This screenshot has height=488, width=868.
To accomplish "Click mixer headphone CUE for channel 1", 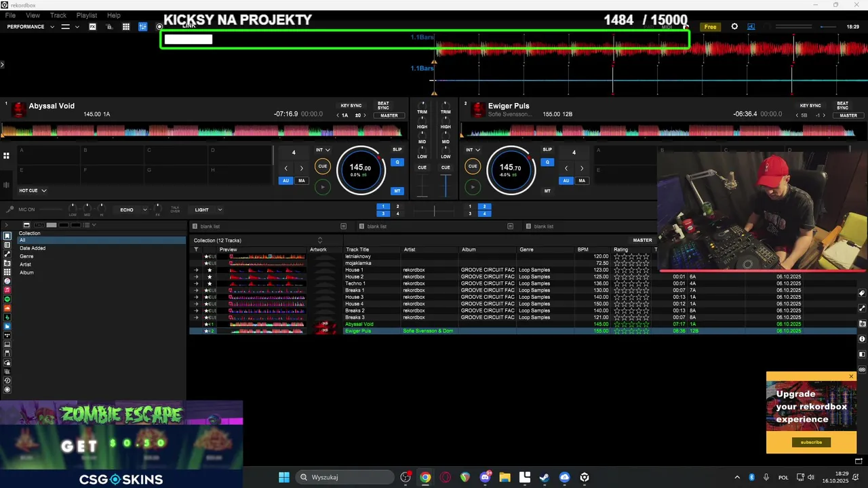I will click(x=422, y=167).
